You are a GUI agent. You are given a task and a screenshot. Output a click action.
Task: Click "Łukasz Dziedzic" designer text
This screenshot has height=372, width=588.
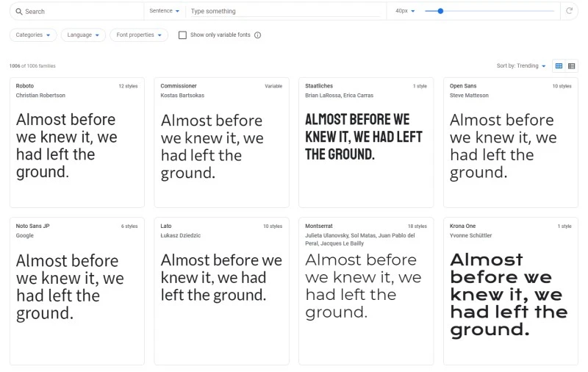tap(181, 235)
